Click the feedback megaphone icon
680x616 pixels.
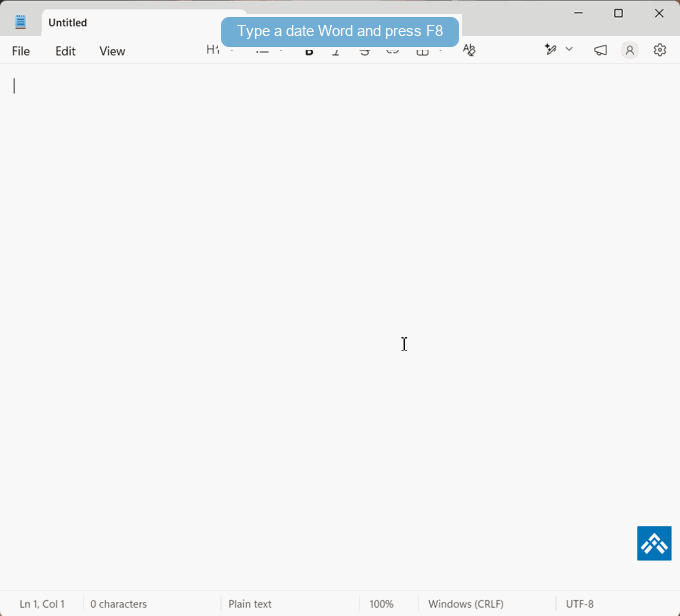pyautogui.click(x=600, y=50)
